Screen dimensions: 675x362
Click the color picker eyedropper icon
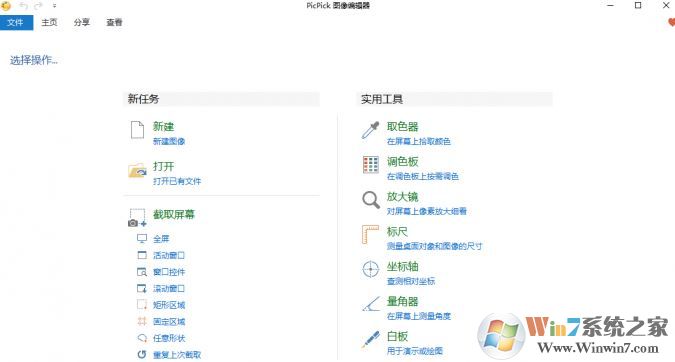(x=370, y=130)
